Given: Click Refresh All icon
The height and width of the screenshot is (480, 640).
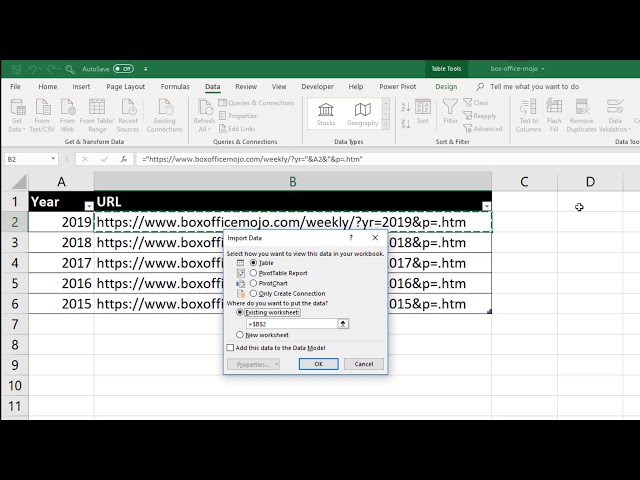Looking at the screenshot, I should tap(204, 116).
